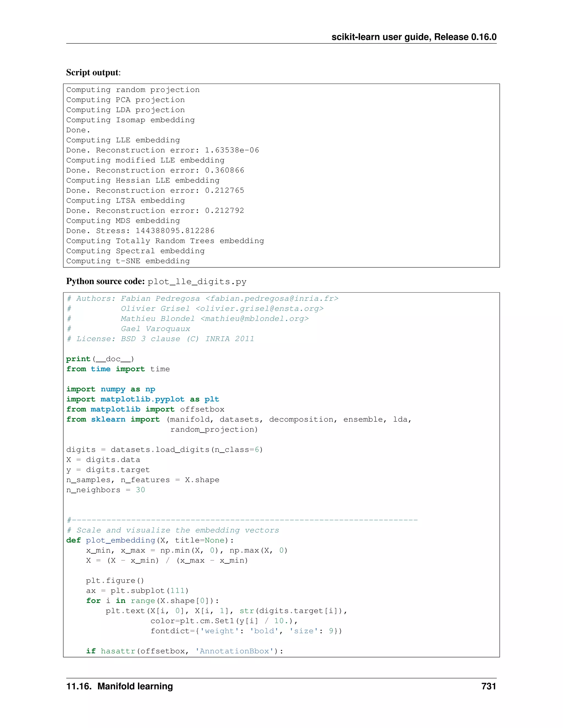563x728 pixels.
Task: Click the 'plt.text(X[i, 0], X[i, 1]' line
Action: coord(227,611)
